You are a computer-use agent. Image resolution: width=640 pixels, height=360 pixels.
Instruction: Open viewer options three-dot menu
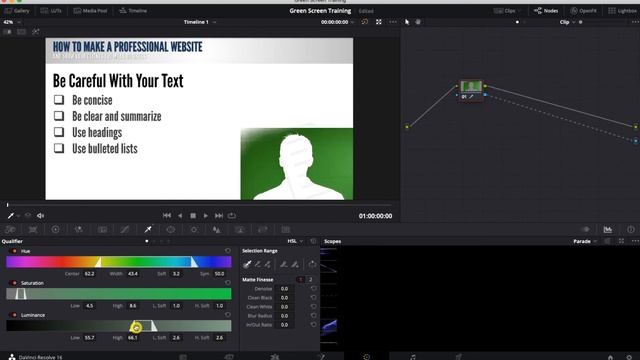[x=393, y=22]
